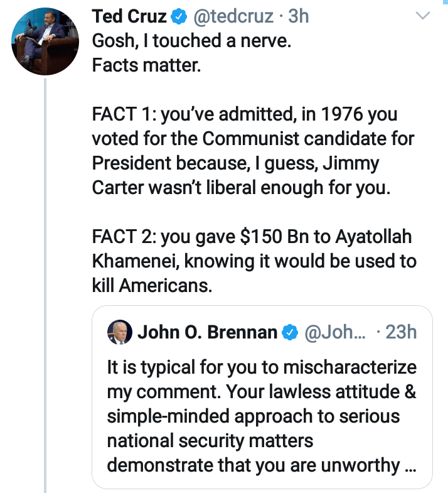Click the Ted Cruz display name

(x=129, y=16)
